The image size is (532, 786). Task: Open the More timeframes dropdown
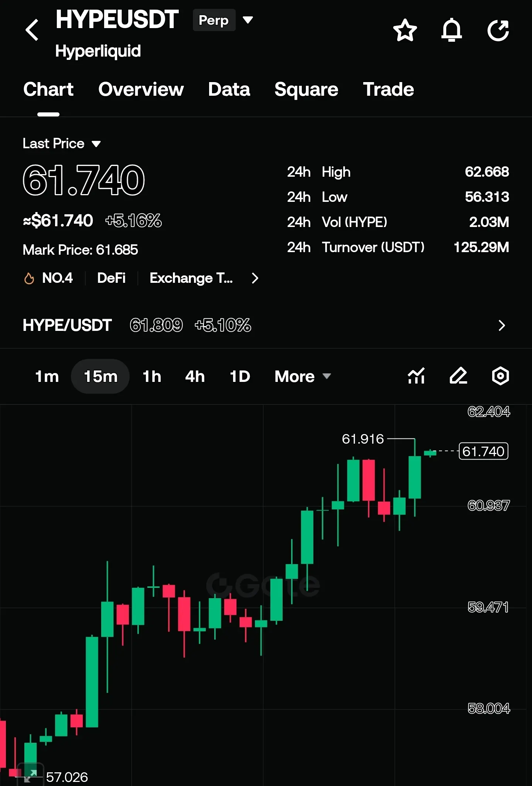303,376
